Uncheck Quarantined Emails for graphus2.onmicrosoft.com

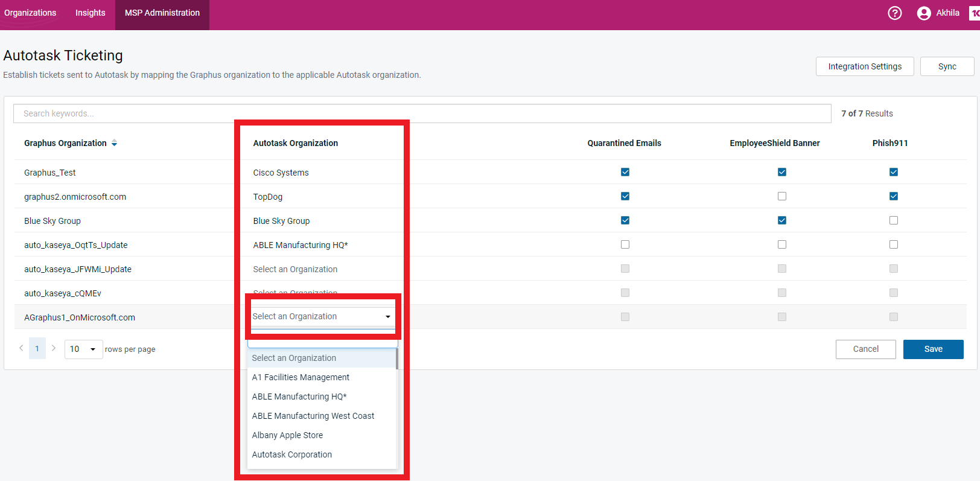625,196
